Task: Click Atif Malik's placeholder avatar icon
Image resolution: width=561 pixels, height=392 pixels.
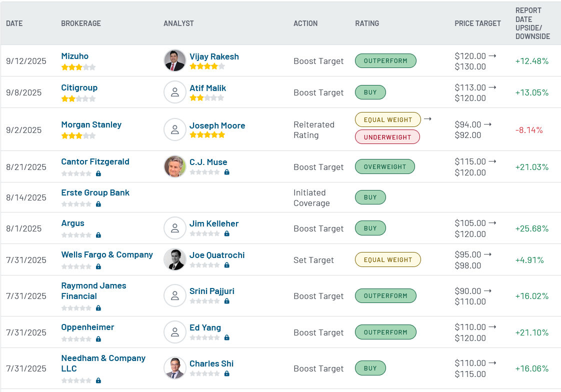Action: (174, 92)
